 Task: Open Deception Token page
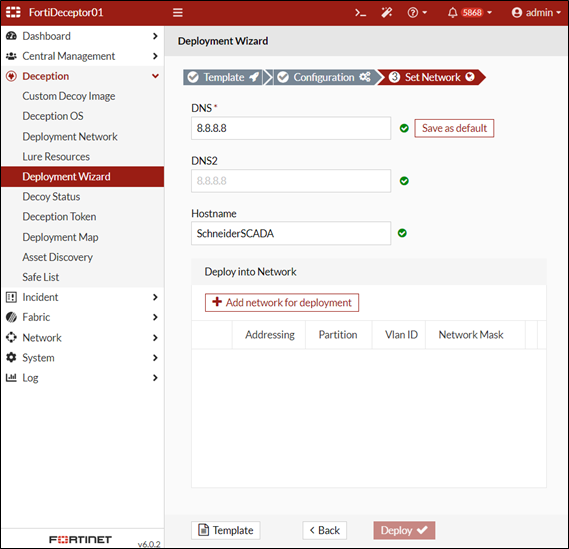(x=59, y=216)
